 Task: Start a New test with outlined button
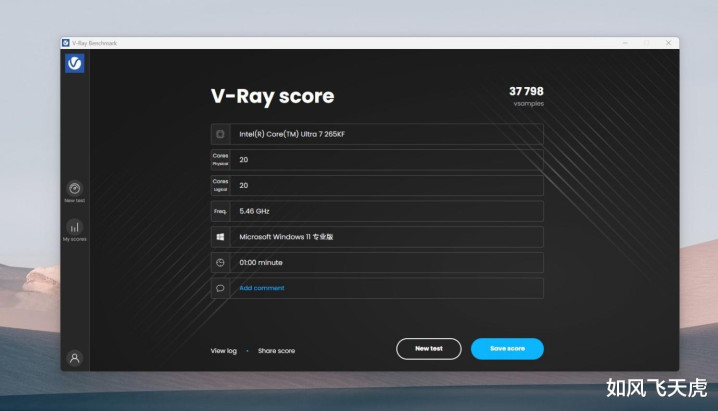tap(429, 349)
